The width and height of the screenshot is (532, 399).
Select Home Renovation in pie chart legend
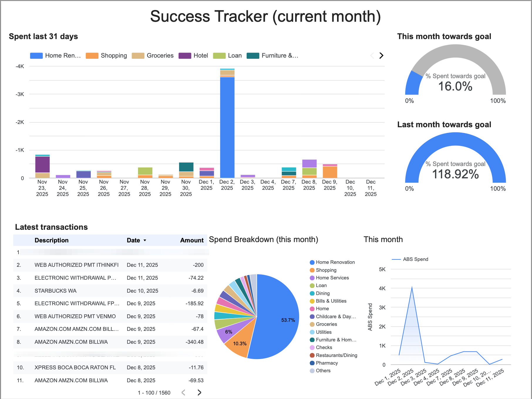tap(332, 262)
